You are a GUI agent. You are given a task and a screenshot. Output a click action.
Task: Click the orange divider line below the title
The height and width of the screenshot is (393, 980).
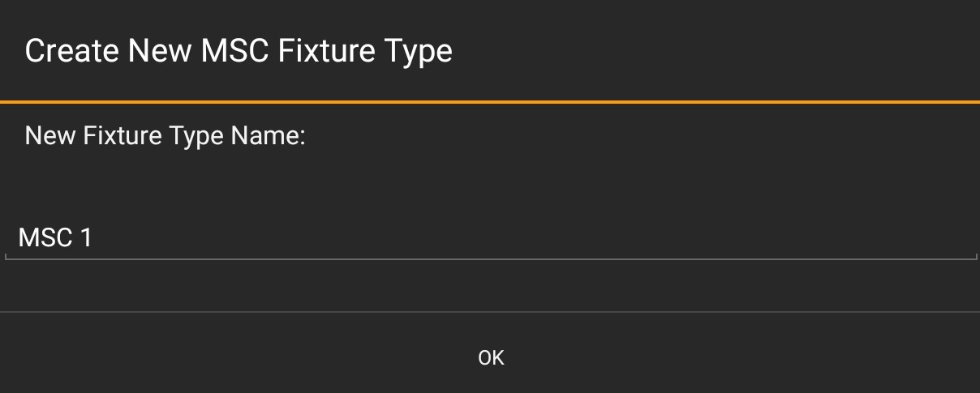tap(490, 102)
